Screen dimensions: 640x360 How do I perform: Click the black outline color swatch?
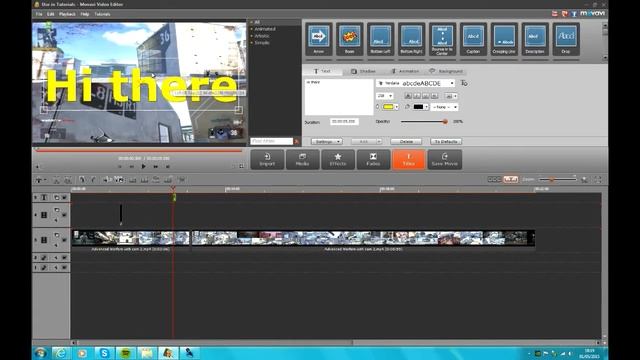(418, 107)
